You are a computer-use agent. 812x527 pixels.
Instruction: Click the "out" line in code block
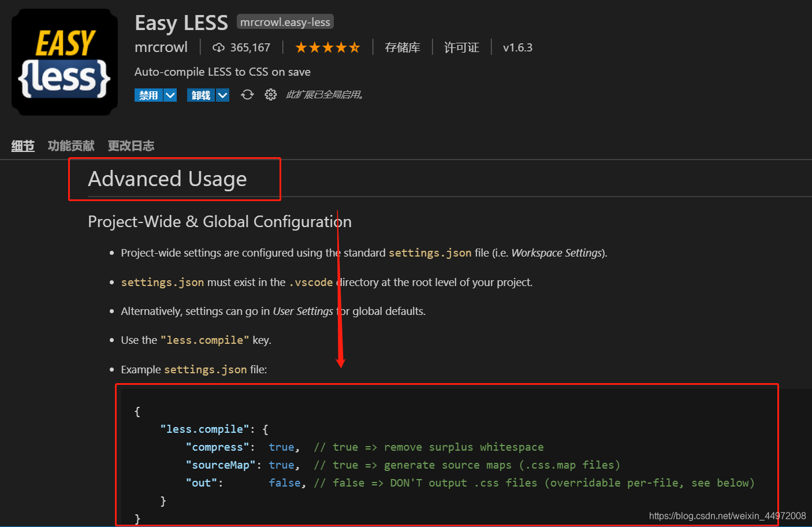(470, 483)
